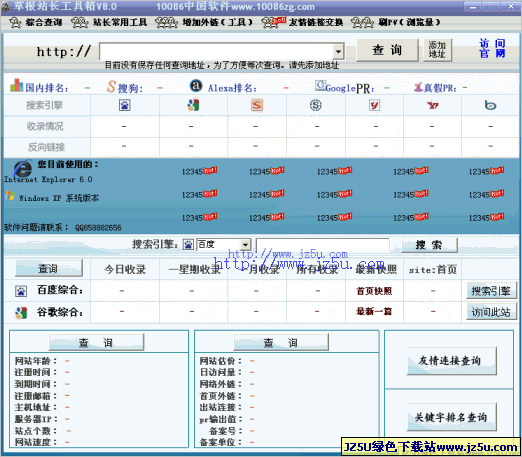
Task: Click the Baidu icon next to 搜索引擎 selector
Action: click(188, 245)
